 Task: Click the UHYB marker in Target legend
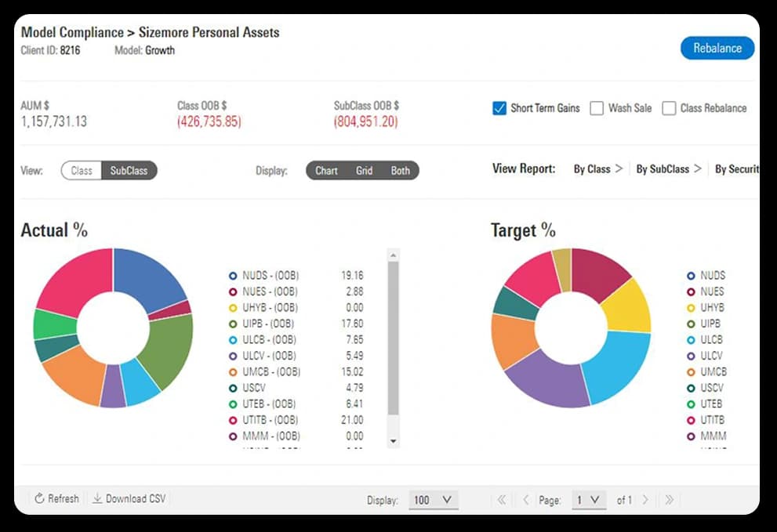691,308
